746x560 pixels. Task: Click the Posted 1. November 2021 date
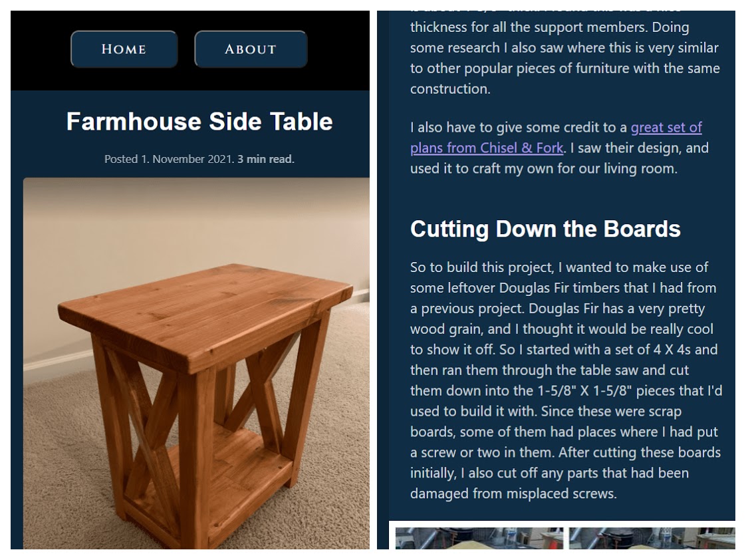tap(169, 160)
